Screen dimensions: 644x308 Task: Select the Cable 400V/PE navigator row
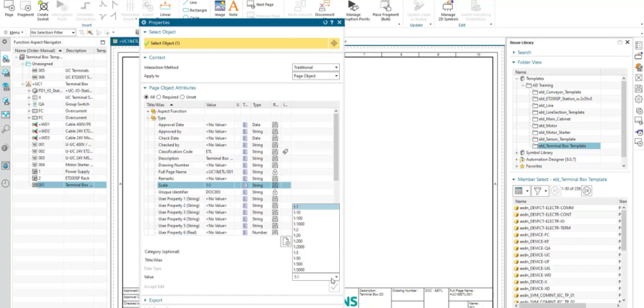59,124
